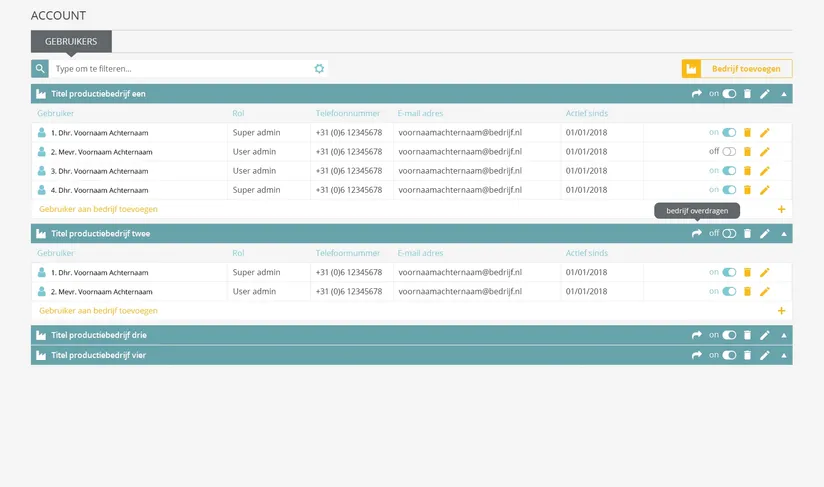Edit user 2 Mevr. in productiebedrijf een

765,151
